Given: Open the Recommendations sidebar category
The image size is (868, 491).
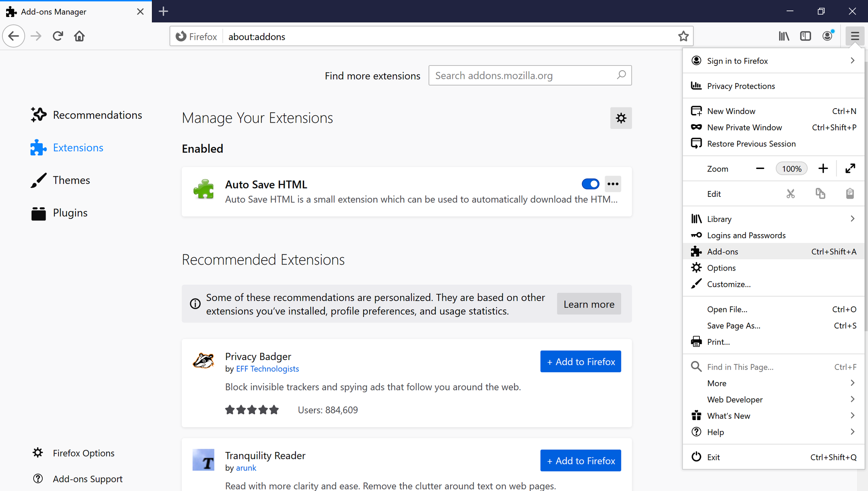Looking at the screenshot, I should coord(86,115).
